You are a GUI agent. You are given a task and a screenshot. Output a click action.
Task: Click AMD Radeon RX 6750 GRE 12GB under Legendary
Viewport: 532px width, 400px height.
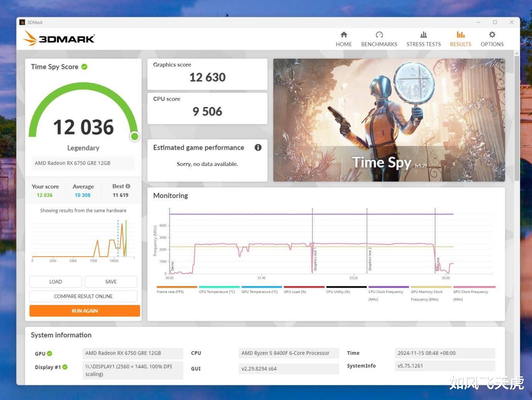point(83,163)
